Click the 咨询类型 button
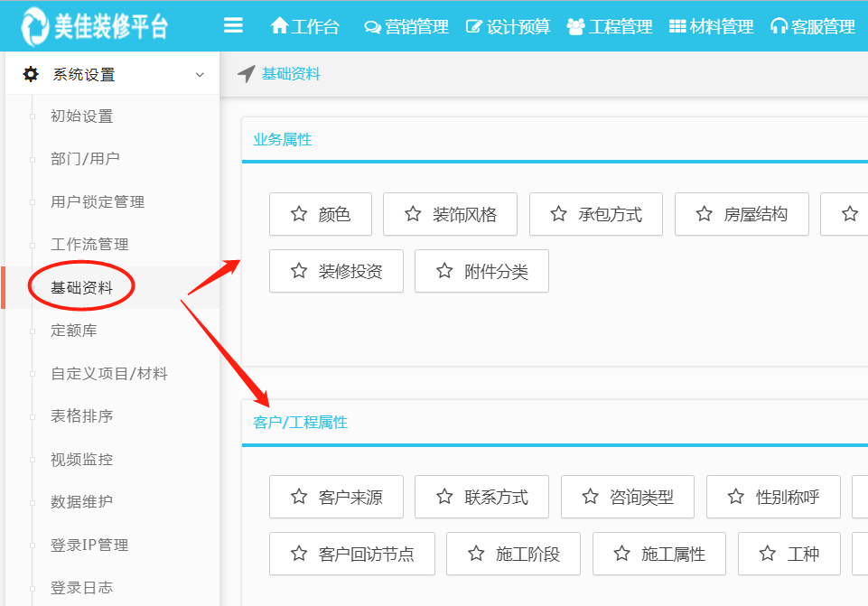Image resolution: width=868 pixels, height=606 pixels. [627, 497]
